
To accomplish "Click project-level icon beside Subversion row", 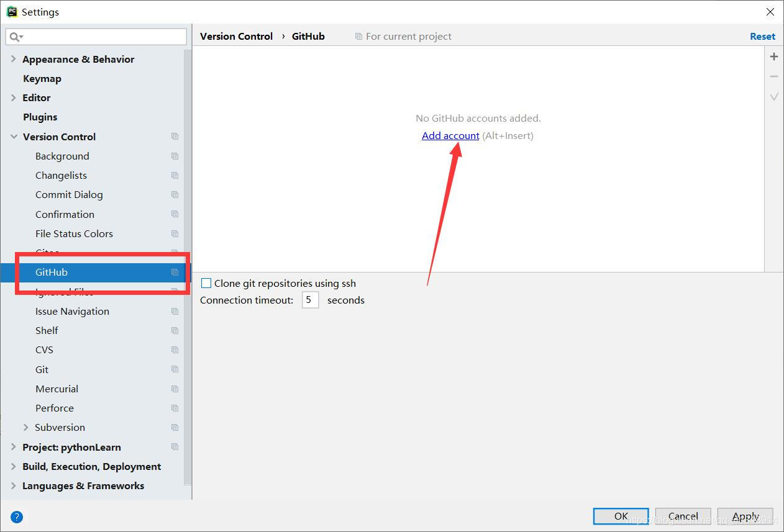I will click(x=175, y=428).
